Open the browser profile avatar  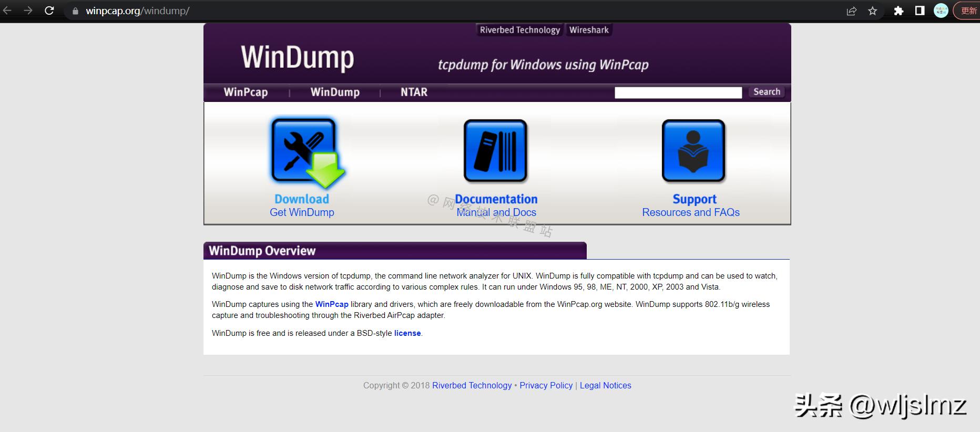click(941, 11)
